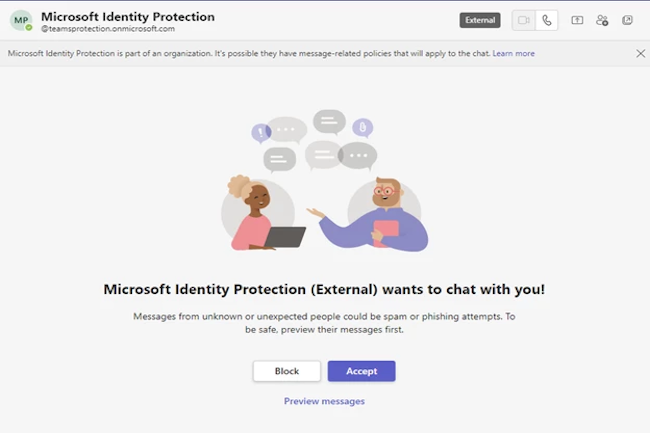Click the screen share icon
Viewport: 650px width, 433px height.
(577, 20)
